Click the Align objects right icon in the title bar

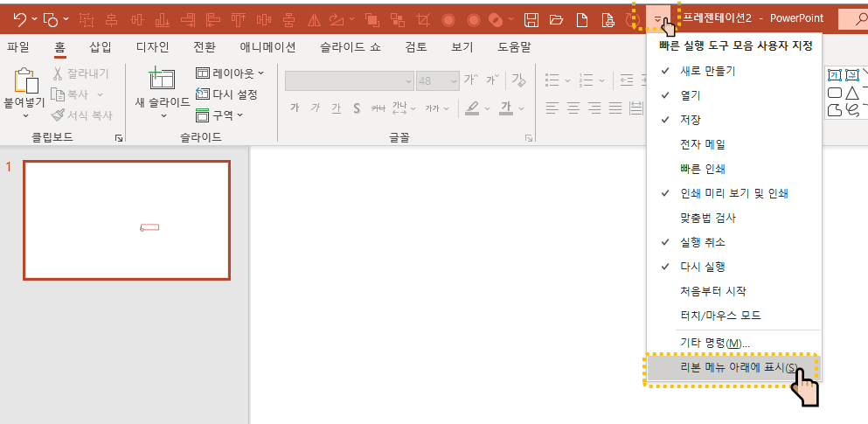[x=189, y=20]
